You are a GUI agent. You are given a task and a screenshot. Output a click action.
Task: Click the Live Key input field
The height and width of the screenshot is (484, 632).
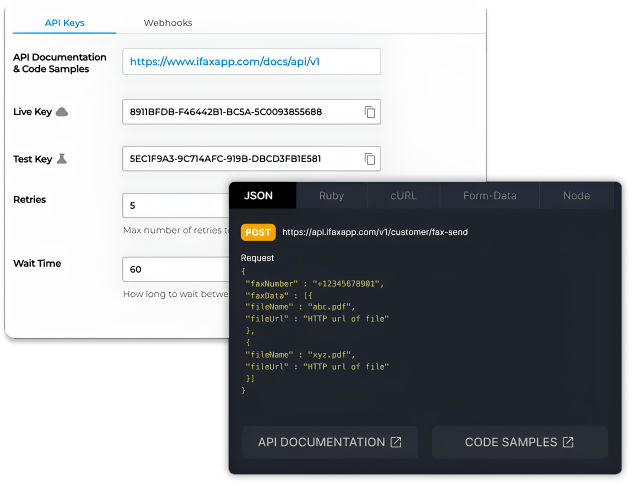[251, 112]
